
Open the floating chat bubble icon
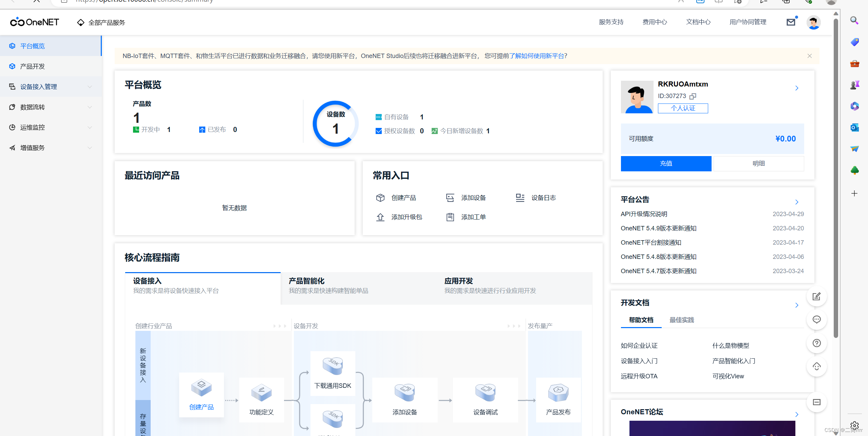click(816, 320)
